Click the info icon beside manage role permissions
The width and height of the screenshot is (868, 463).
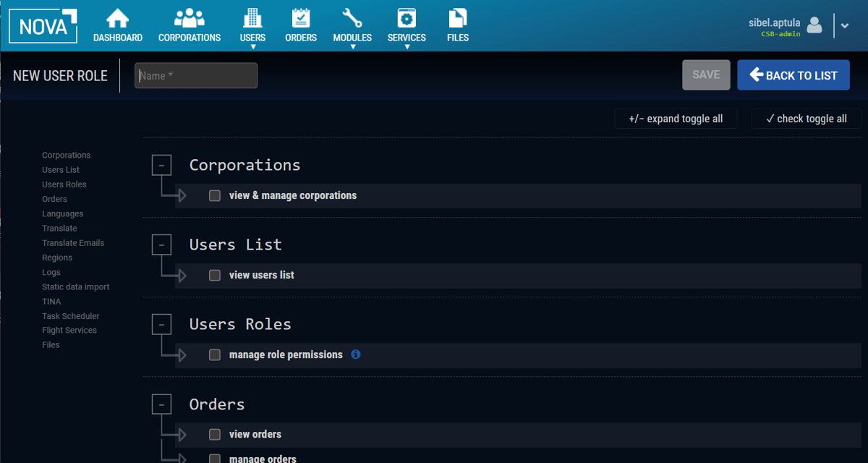(x=355, y=354)
